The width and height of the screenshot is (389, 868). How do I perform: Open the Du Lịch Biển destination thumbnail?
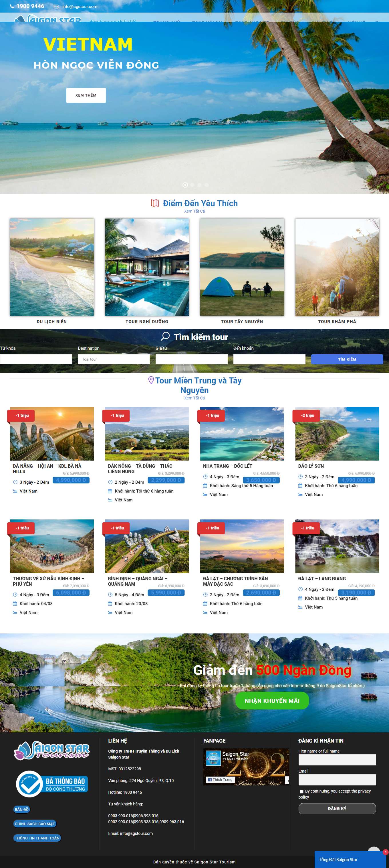pyautogui.click(x=52, y=267)
